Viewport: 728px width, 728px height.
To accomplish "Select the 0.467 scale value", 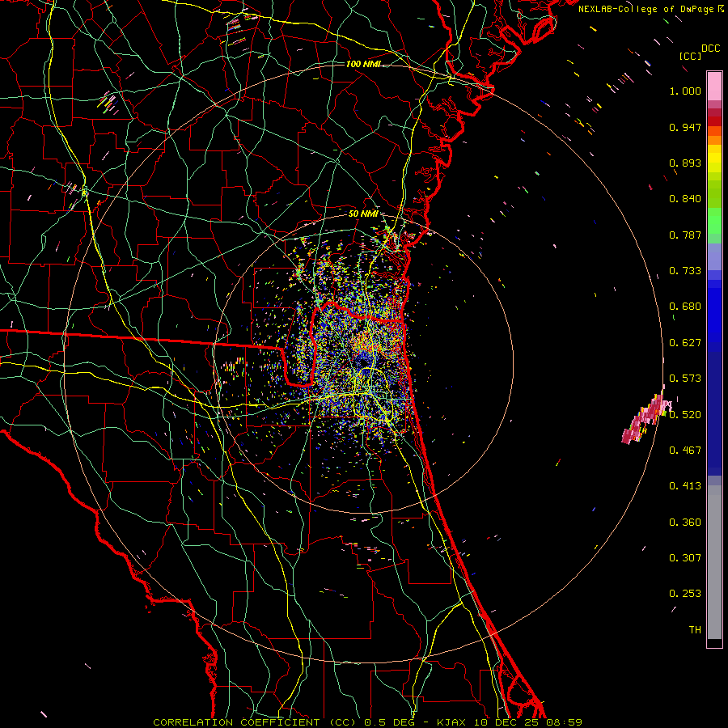I will click(685, 451).
